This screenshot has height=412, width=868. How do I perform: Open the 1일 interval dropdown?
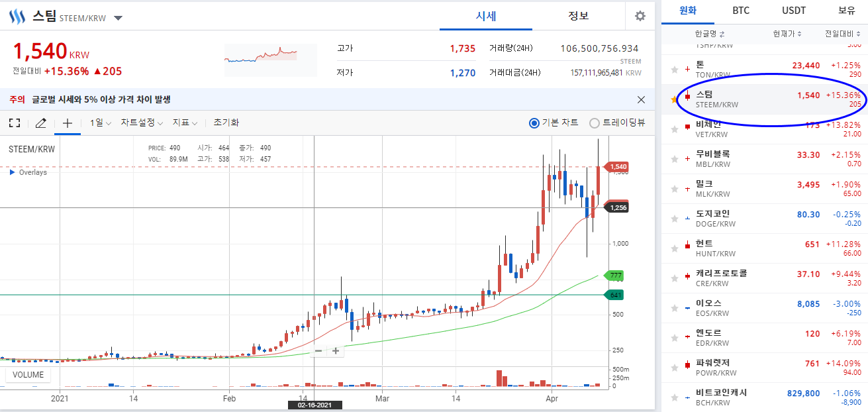pos(101,123)
